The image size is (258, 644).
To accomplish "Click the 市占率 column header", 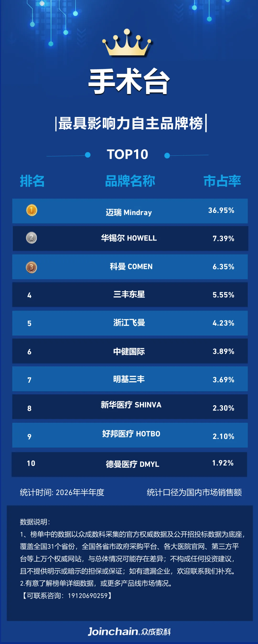I will (x=222, y=181).
